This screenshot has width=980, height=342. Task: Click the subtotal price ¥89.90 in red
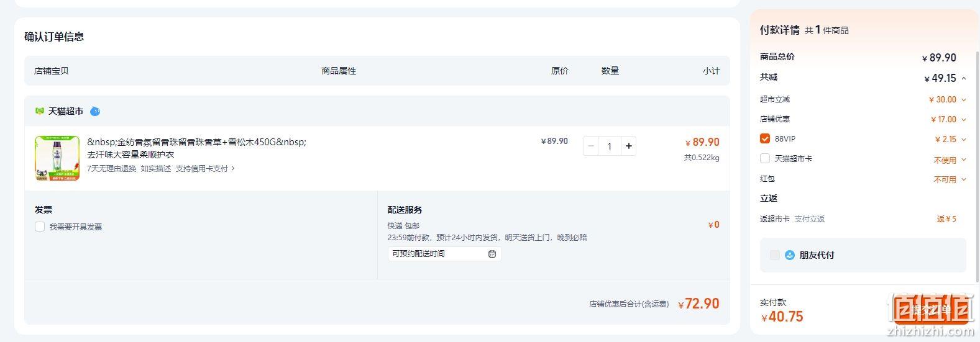pyautogui.click(x=702, y=142)
